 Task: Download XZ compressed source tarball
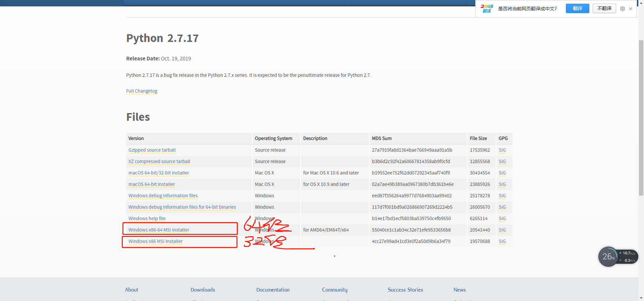[x=159, y=161]
